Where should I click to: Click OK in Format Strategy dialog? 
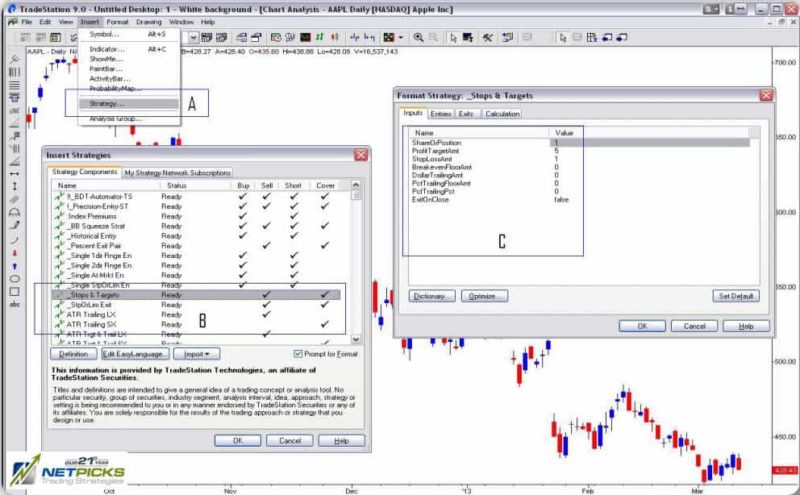(642, 326)
